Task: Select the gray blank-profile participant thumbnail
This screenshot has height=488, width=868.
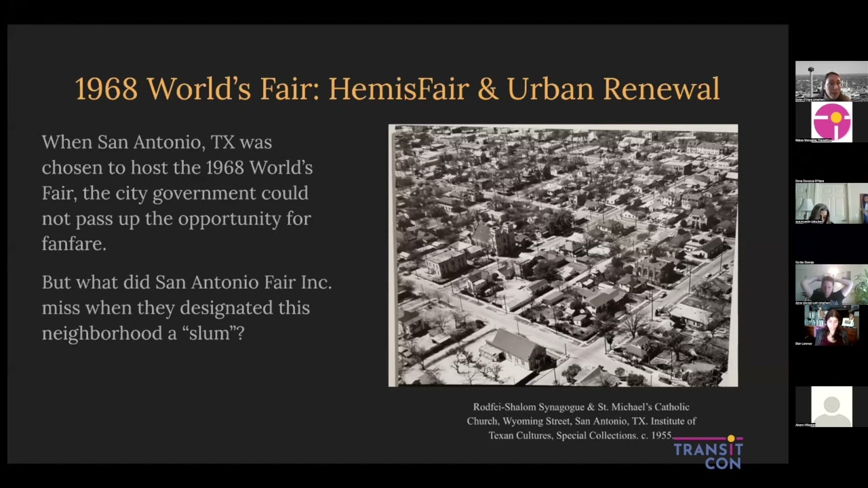Action: point(831,407)
